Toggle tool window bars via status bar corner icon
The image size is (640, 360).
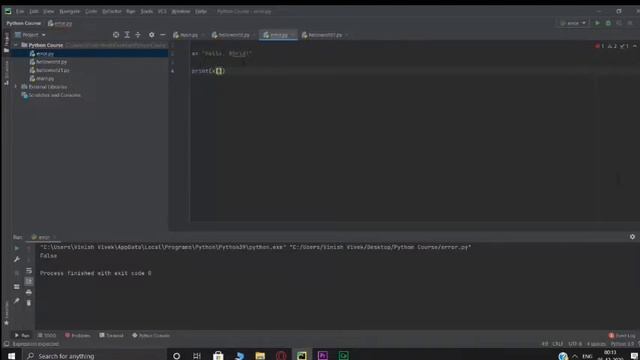[x=6, y=344]
